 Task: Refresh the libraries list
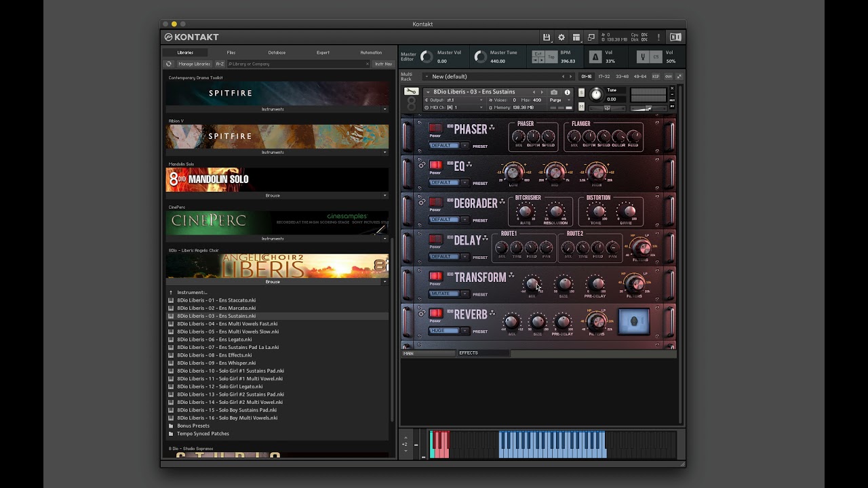point(169,64)
